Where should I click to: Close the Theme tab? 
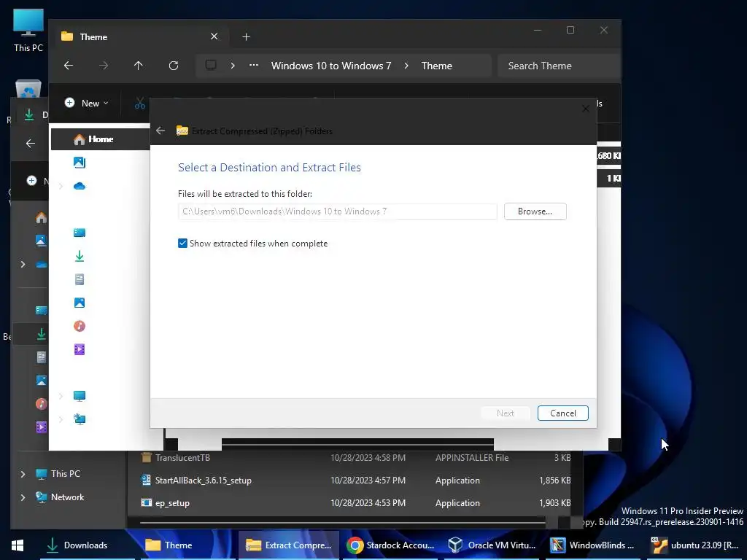point(214,36)
